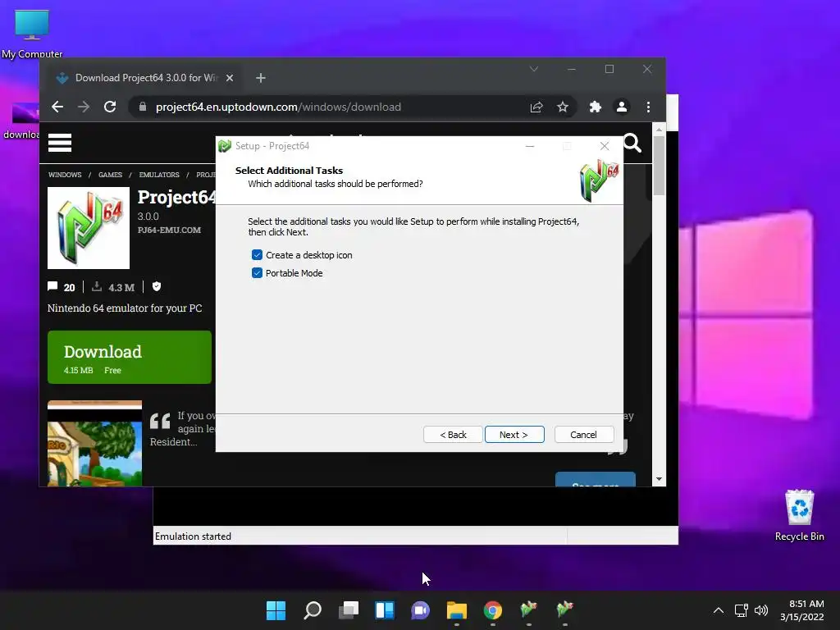
Task: Click the security shield icon
Action: point(157,286)
